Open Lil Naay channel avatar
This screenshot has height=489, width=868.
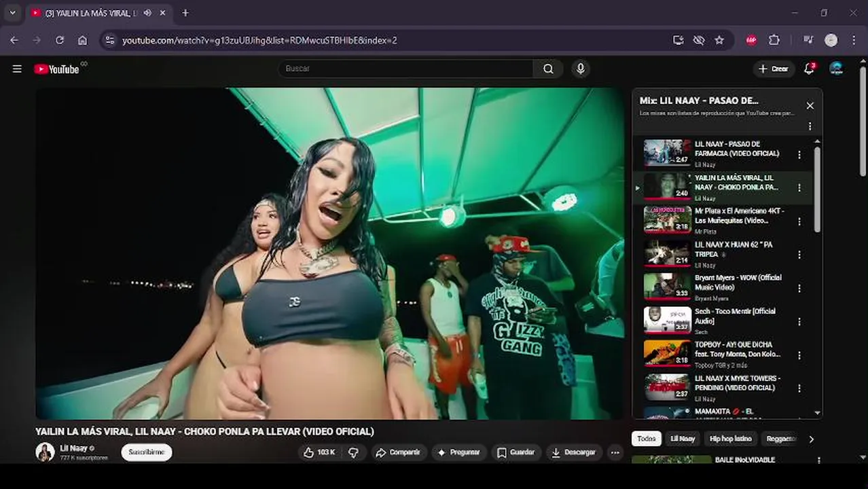coord(45,452)
